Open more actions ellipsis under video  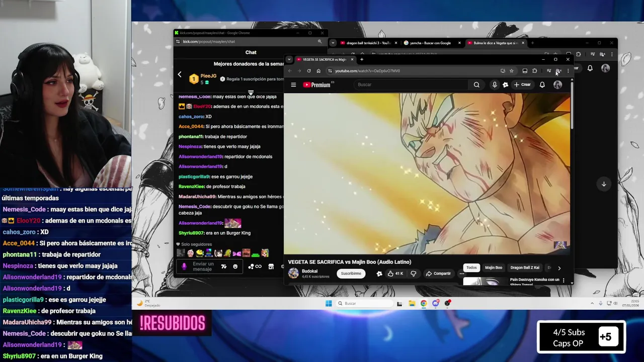pos(461,274)
